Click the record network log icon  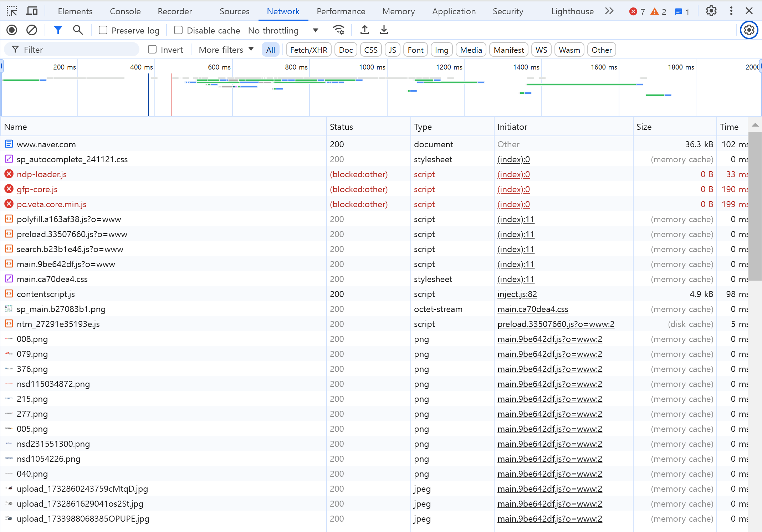[12, 30]
